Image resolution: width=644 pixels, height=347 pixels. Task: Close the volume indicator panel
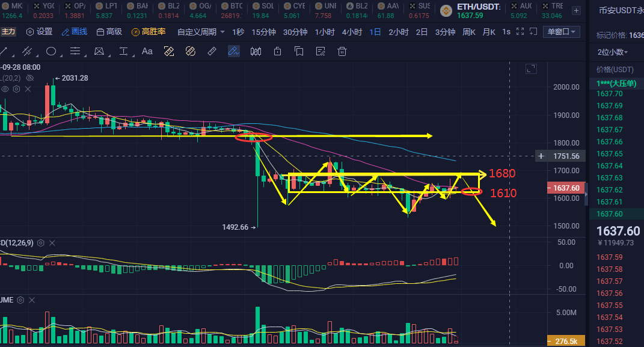click(32, 300)
